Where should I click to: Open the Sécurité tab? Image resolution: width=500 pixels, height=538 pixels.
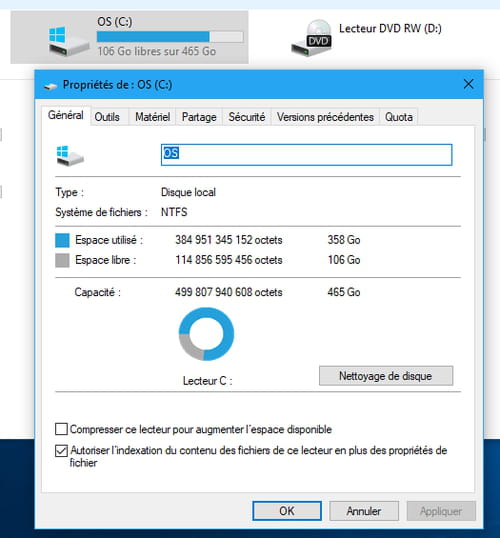pyautogui.click(x=247, y=117)
